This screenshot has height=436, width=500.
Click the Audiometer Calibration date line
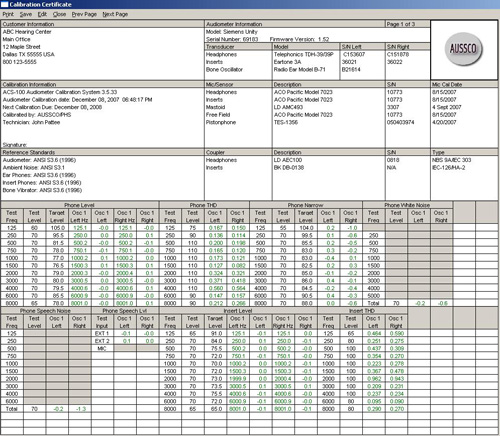(77, 99)
